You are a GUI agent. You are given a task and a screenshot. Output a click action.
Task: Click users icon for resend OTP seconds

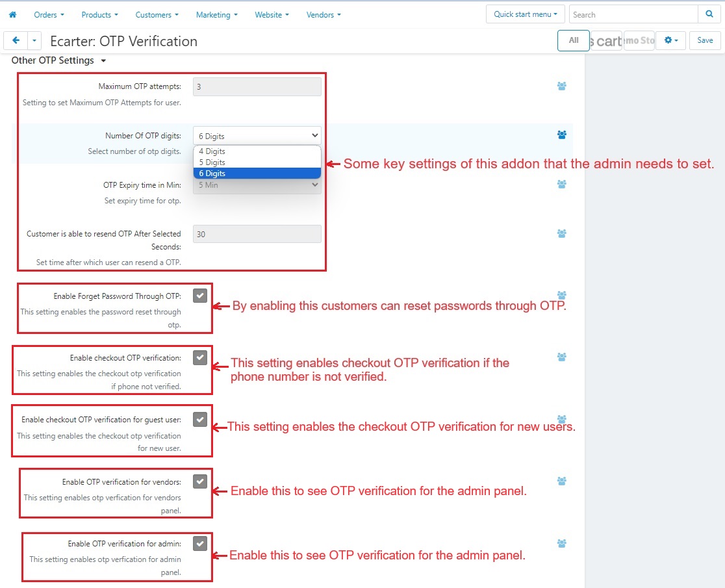tap(562, 233)
